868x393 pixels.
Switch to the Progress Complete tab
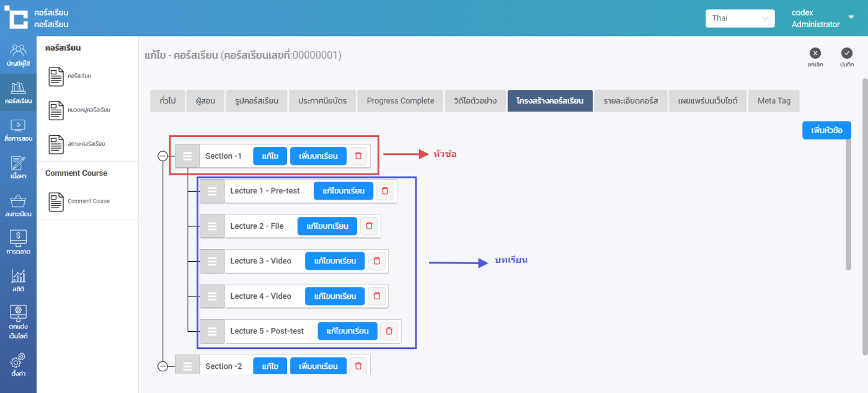coord(401,101)
